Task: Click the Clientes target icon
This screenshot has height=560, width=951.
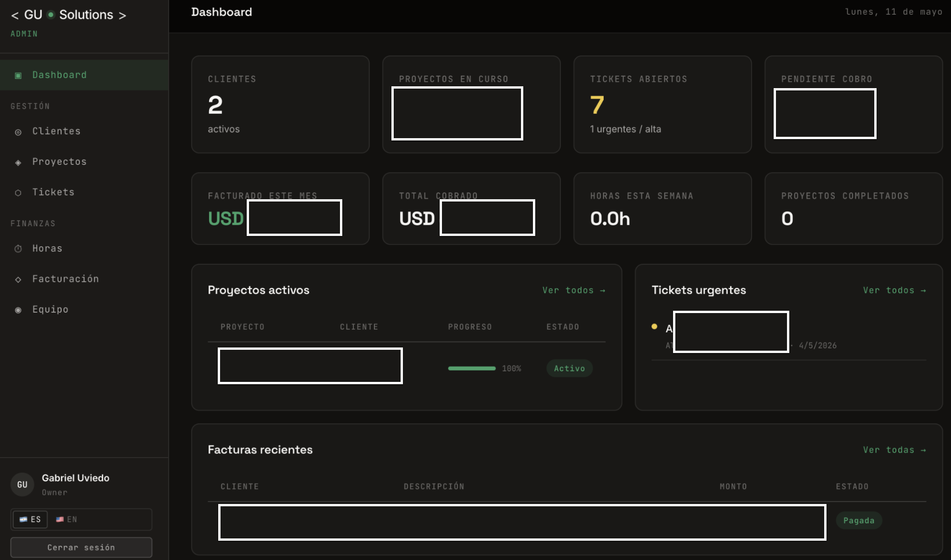Action: 18,132
